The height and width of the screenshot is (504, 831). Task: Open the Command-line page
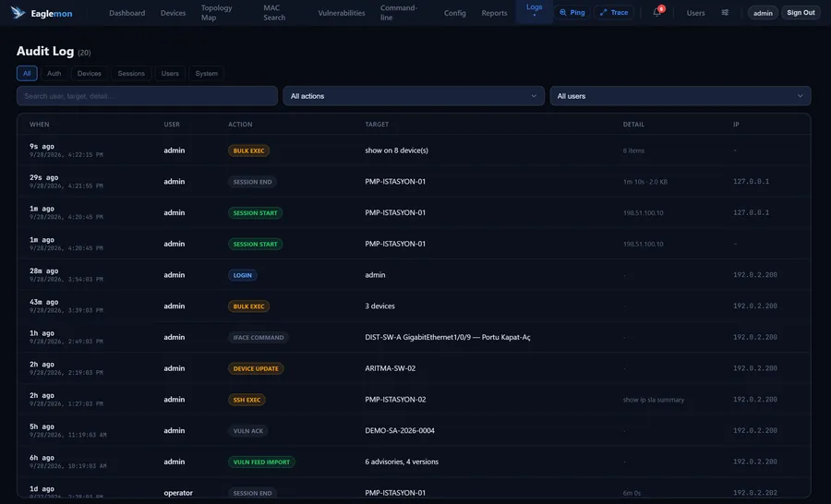tap(399, 13)
